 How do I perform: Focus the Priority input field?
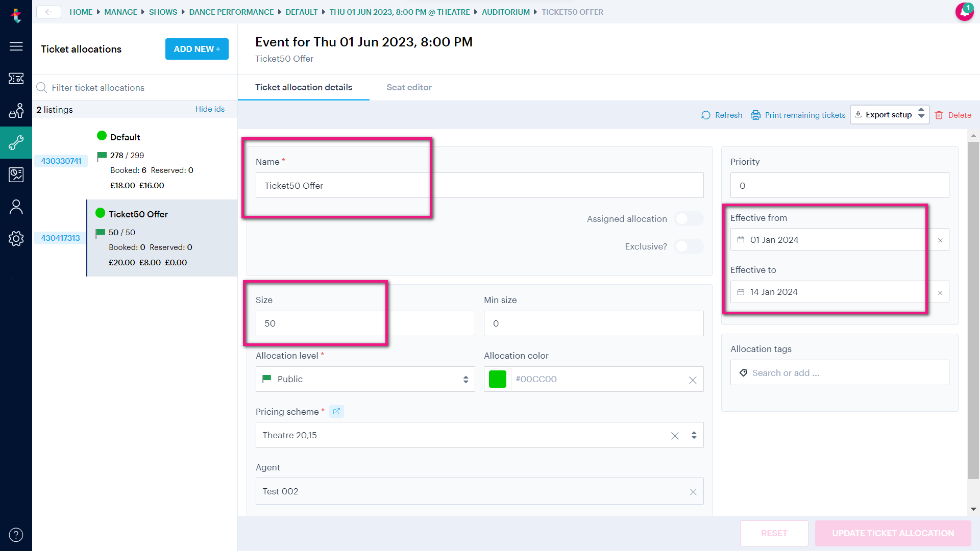839,185
